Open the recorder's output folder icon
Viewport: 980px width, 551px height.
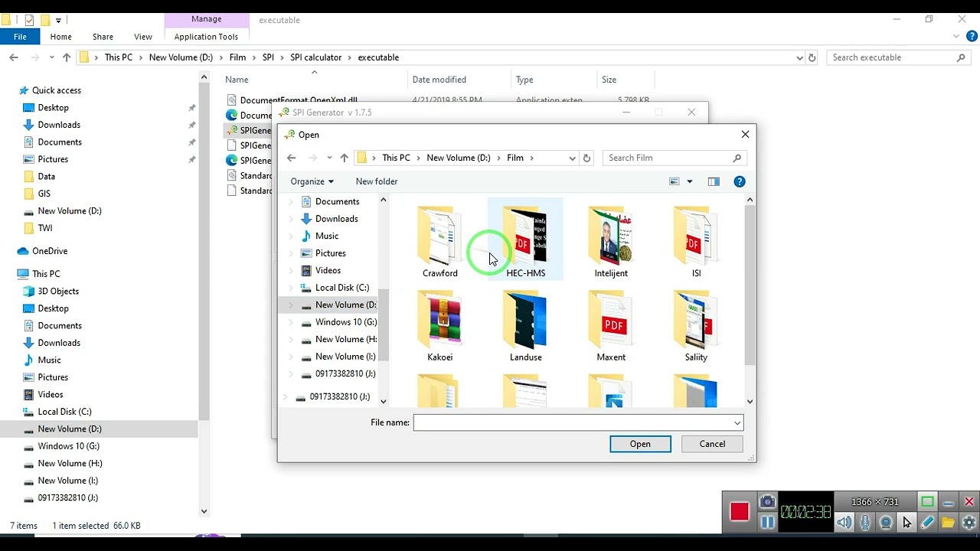[x=948, y=523]
